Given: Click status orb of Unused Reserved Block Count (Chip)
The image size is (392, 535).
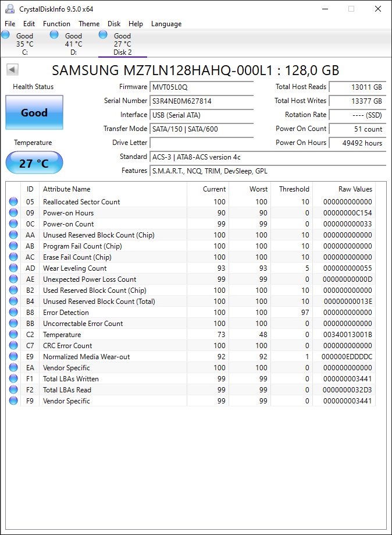Looking at the screenshot, I should click(13, 235).
